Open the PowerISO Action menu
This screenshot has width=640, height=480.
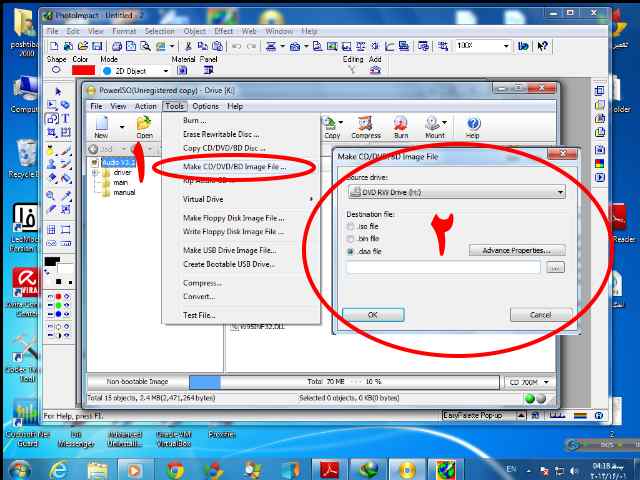[x=145, y=106]
